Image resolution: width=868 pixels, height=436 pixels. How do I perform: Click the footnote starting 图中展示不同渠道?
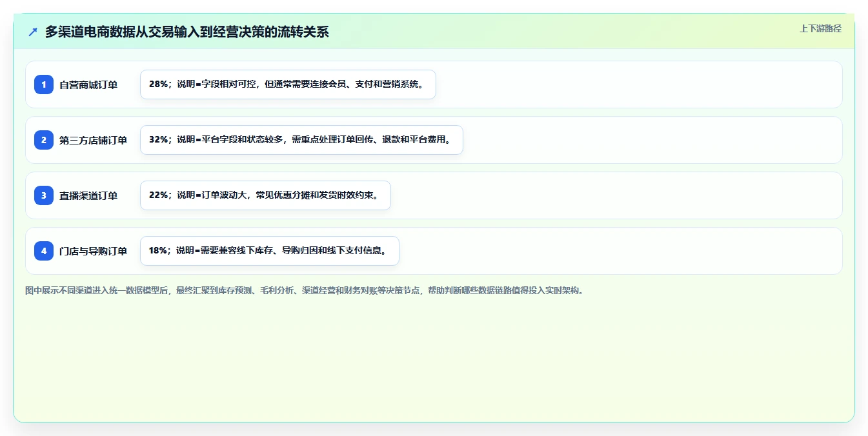click(x=304, y=291)
